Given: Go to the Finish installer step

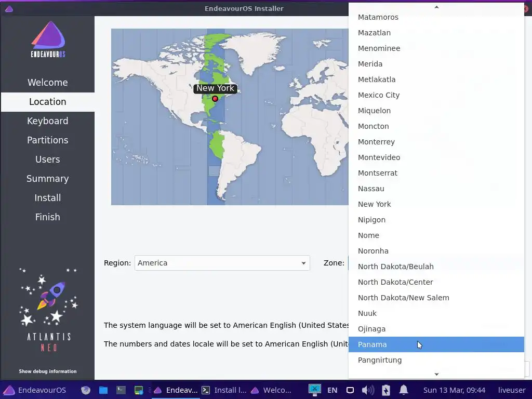Looking at the screenshot, I should click(47, 217).
